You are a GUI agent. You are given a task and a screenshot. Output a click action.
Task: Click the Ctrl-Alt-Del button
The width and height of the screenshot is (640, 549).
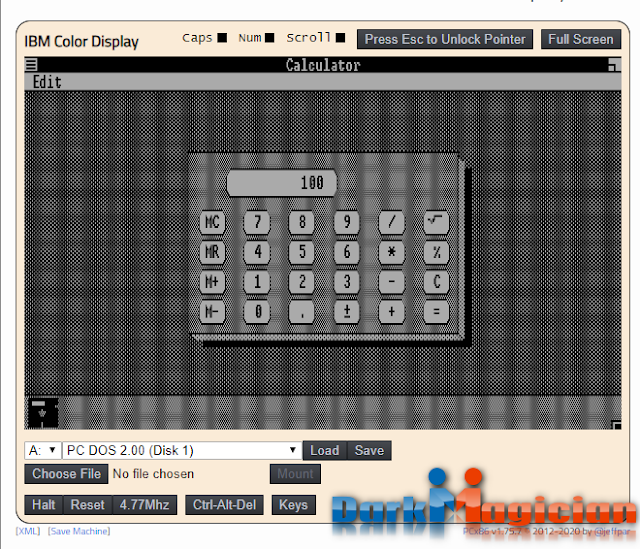pos(224,505)
